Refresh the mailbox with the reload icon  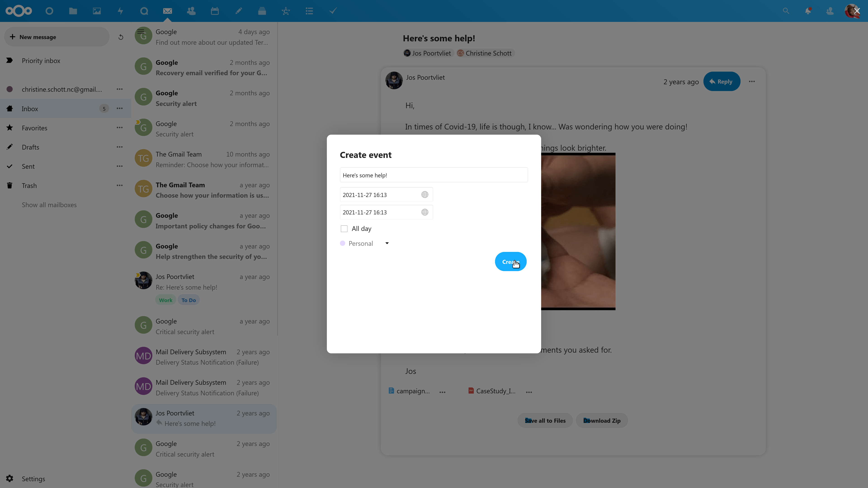[121, 37]
